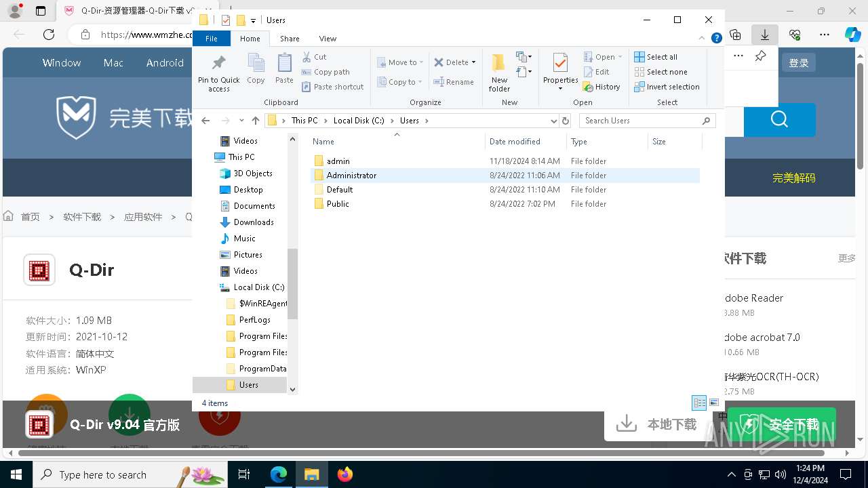Open Windows Start menu

pos(16,474)
